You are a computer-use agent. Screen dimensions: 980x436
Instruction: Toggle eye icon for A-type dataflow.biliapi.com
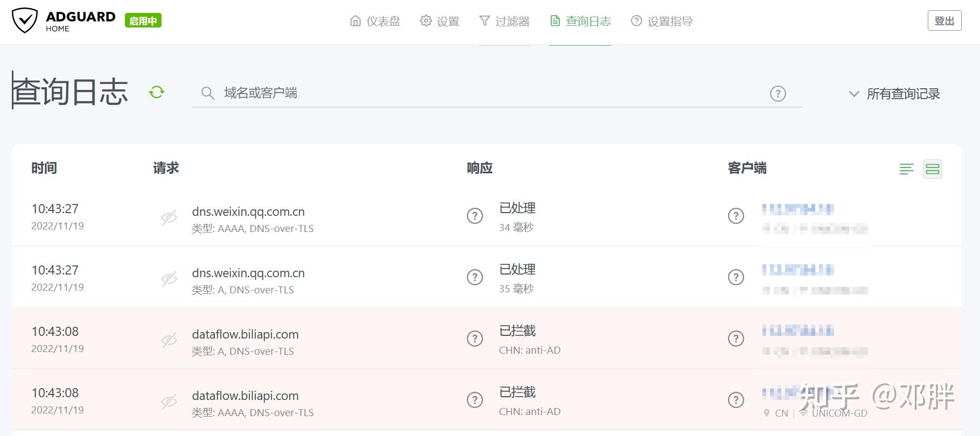169,341
